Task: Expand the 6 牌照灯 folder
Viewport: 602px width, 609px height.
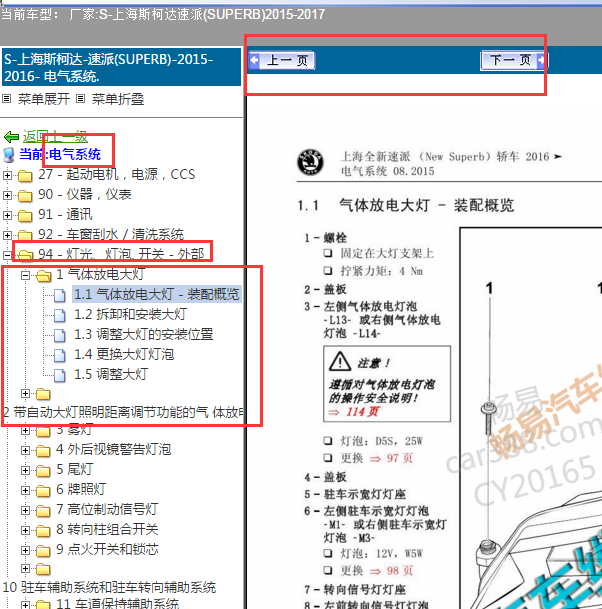Action: (x=25, y=490)
